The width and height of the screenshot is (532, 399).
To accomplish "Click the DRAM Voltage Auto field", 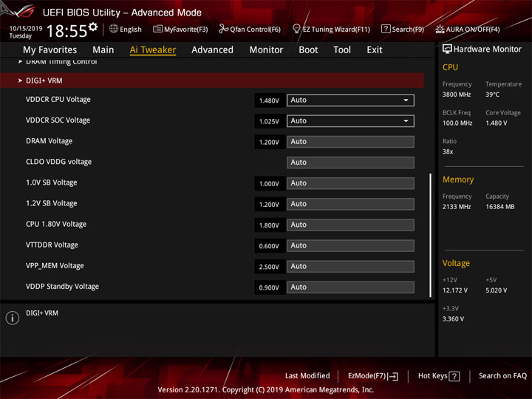I will 350,141.
